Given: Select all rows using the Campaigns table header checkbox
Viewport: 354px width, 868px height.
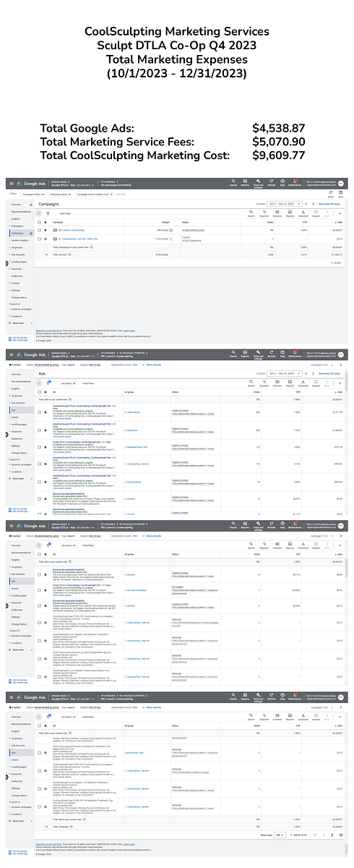Looking at the screenshot, I should point(39,221).
